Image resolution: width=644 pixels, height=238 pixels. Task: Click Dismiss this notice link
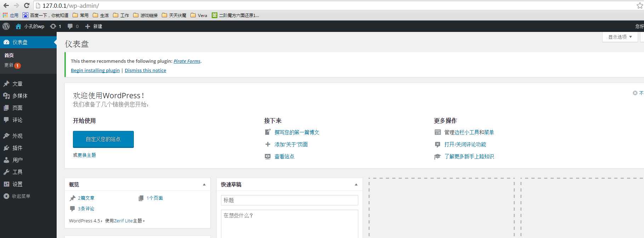pos(145,70)
